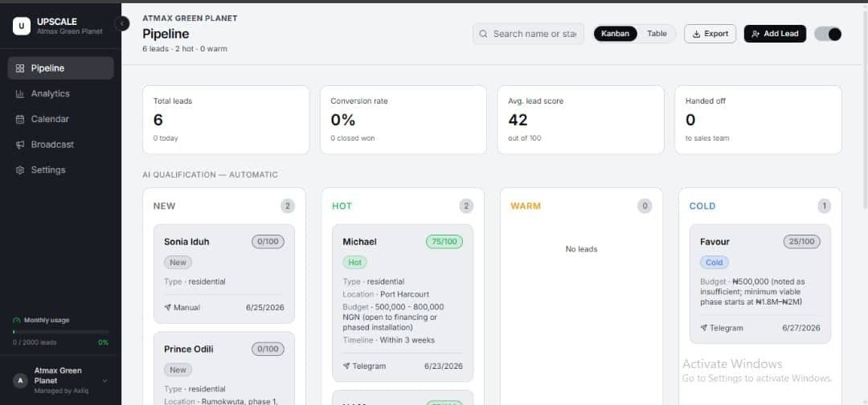Click the date 6/27/2026 on Favour's card
Screen dimensions: 868x405
pos(801,328)
